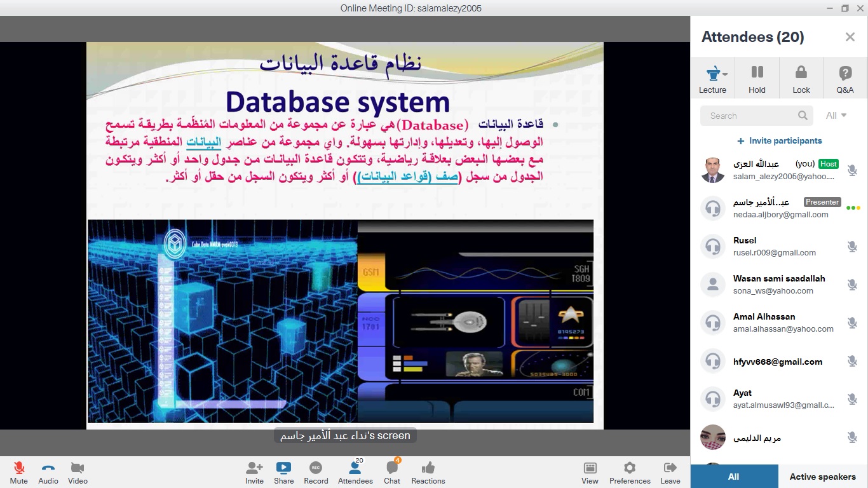Toggle Ayat's microphone icon
The image size is (868, 488).
coord(852,399)
